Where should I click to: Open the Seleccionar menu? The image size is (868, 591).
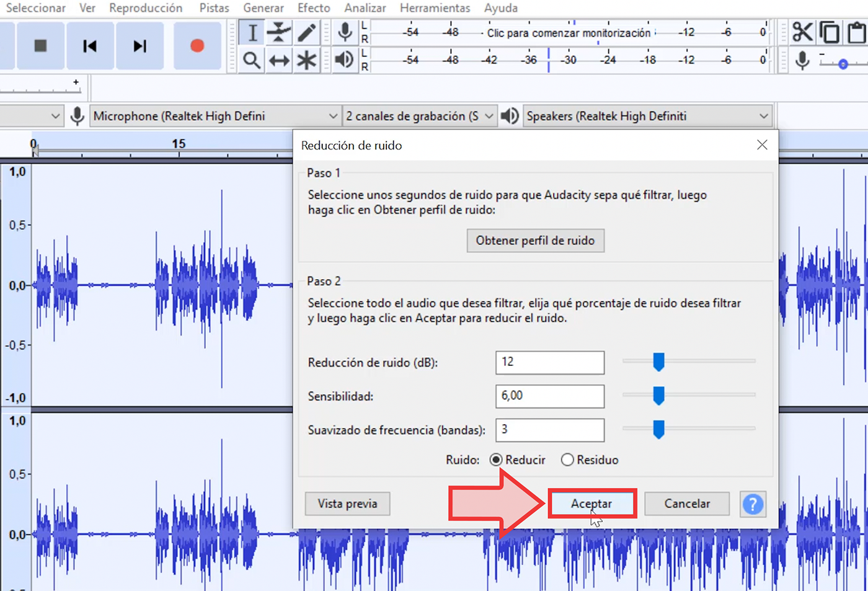tap(36, 8)
